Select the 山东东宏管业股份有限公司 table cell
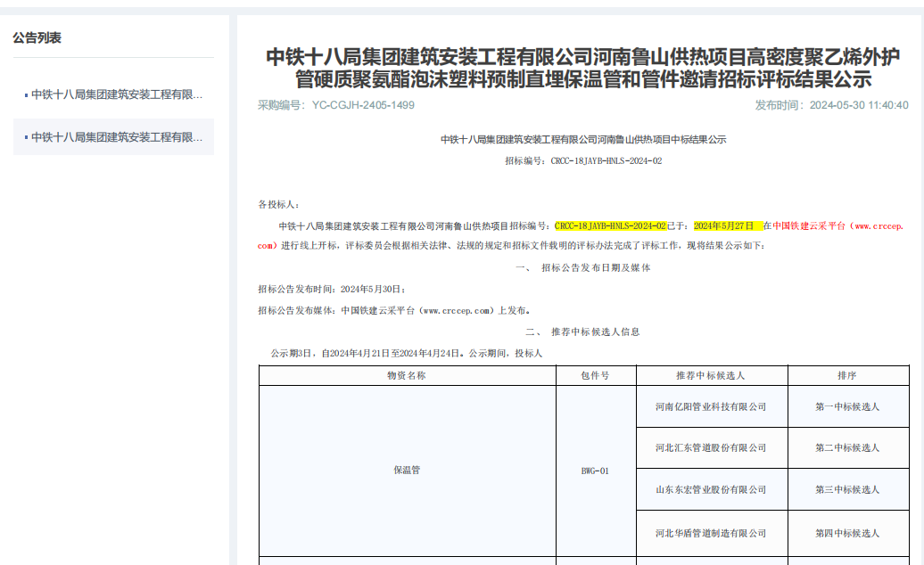The height and width of the screenshot is (565, 924). point(711,490)
